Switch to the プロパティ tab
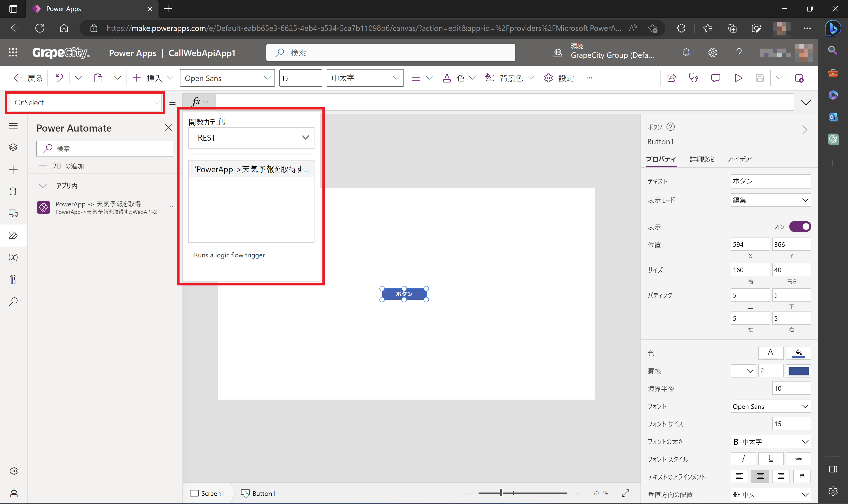The image size is (848, 504). tap(661, 159)
